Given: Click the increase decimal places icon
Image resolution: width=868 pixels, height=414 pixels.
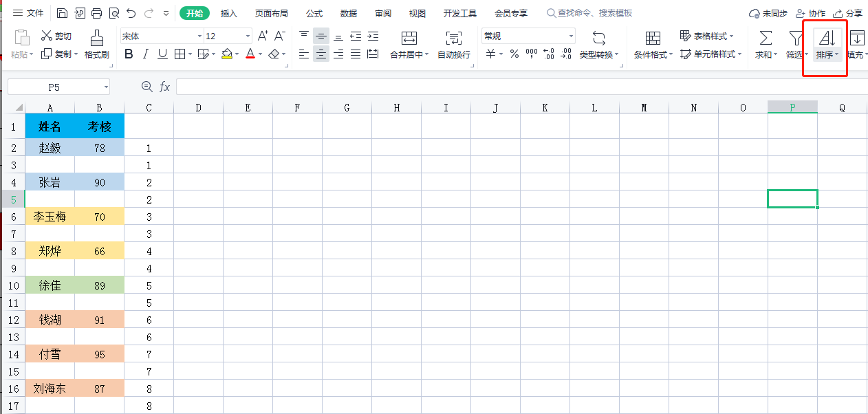Looking at the screenshot, I should 549,54.
